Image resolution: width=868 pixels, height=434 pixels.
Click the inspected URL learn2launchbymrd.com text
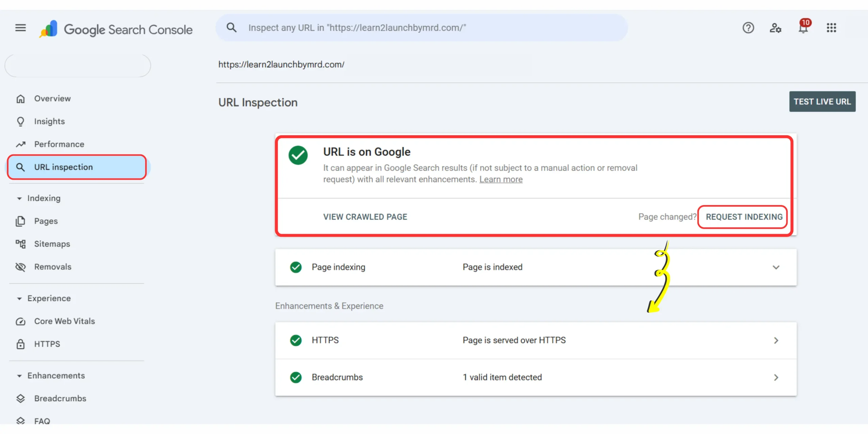[x=281, y=64]
